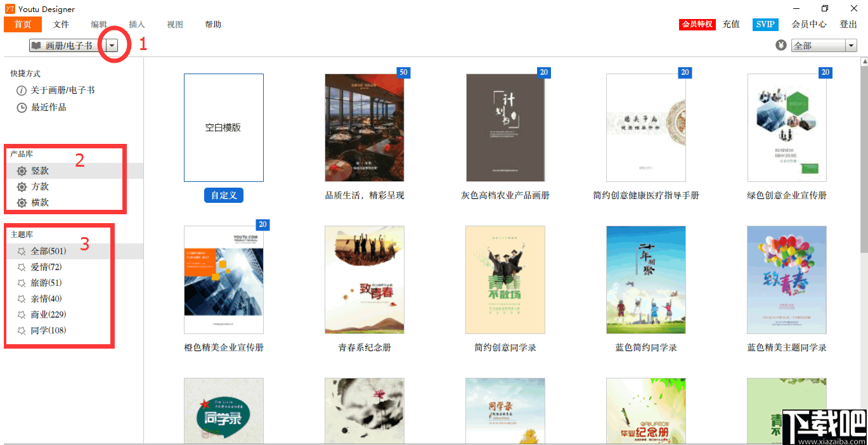Screen dimensions: 868x445
Task: Open the 画册/电子书 type dropdown arrow
Action: click(x=112, y=45)
